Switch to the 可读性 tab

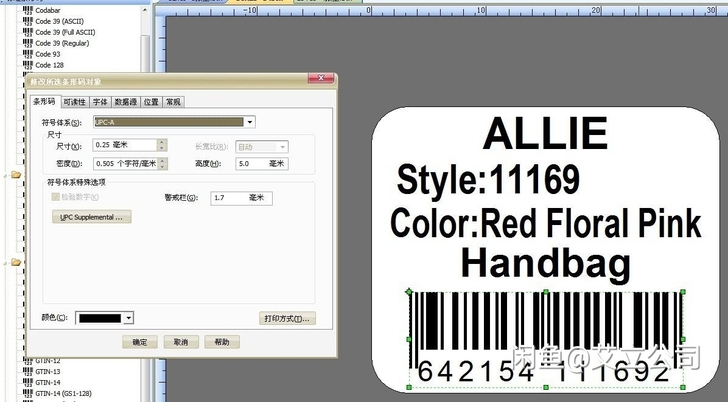[74, 102]
